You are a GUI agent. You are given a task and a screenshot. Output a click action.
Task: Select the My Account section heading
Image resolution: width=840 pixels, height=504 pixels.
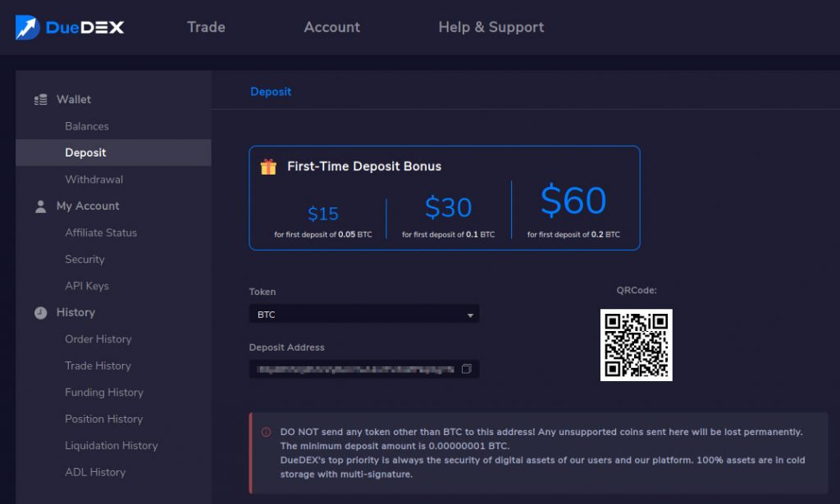point(88,206)
